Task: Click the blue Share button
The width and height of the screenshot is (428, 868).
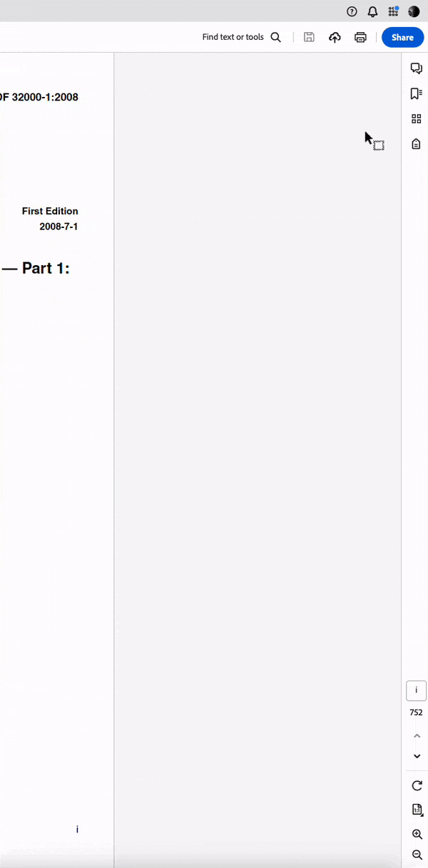Action: tap(402, 37)
